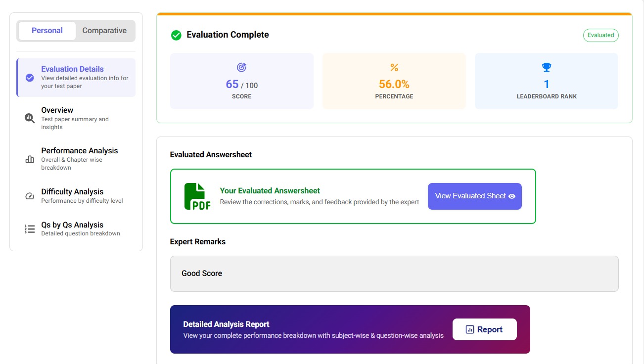Click the green PDF file icon
The image size is (644, 364).
(x=197, y=196)
